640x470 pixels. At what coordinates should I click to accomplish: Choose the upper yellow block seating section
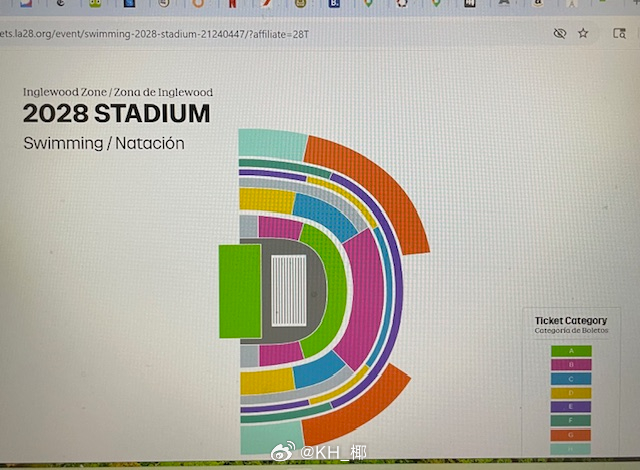(x=266, y=200)
